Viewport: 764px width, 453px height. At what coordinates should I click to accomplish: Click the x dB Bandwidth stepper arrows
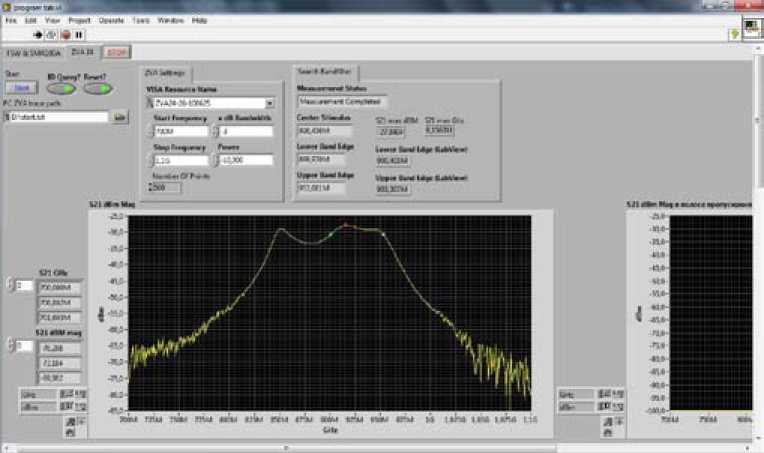[216, 131]
